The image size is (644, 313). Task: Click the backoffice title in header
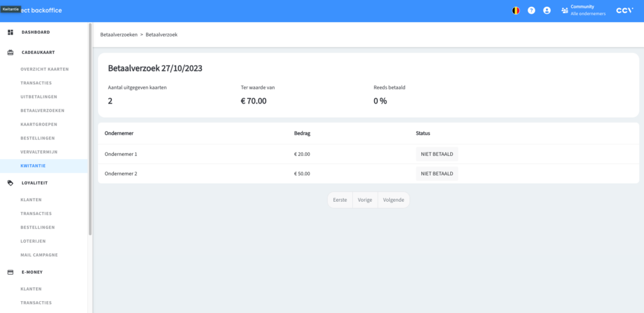click(x=45, y=10)
